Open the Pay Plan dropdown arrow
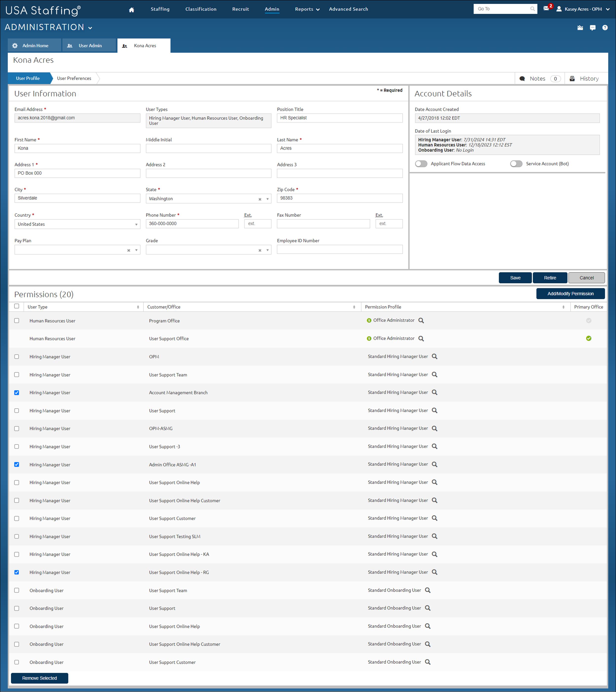This screenshot has height=692, width=616. (x=136, y=250)
